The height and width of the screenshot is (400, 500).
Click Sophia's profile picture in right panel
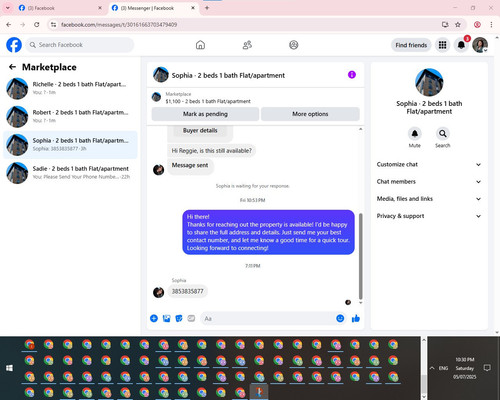coord(429,82)
